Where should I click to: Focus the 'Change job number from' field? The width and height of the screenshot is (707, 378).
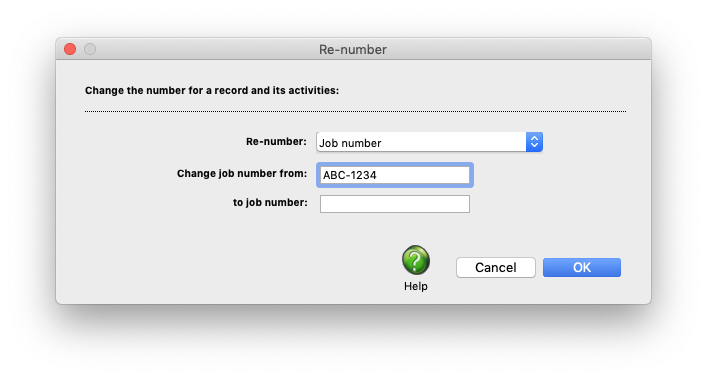(x=395, y=175)
